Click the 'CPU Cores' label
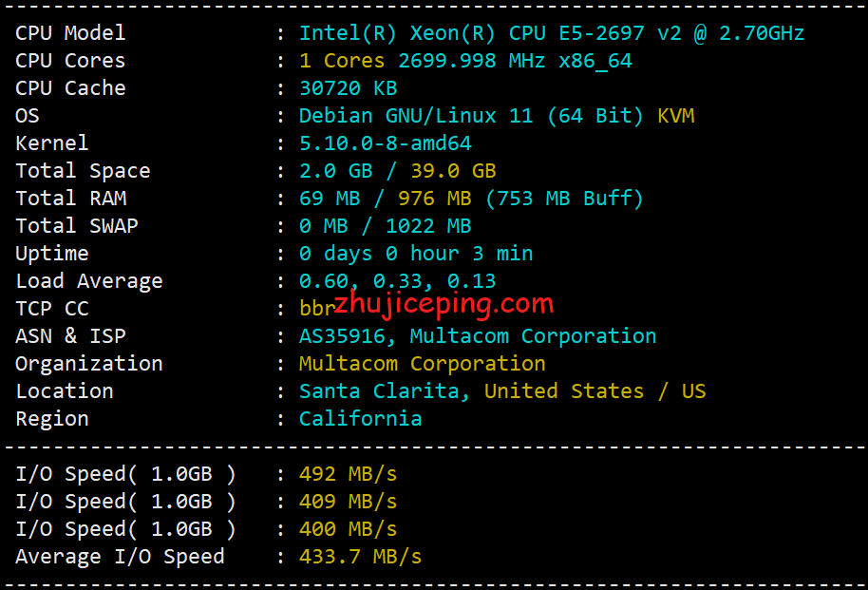 click(x=70, y=61)
